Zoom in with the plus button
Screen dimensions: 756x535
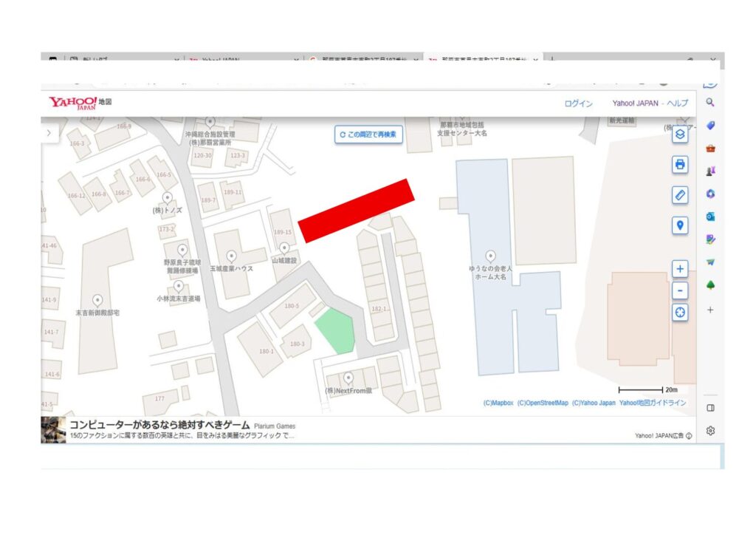[680, 269]
